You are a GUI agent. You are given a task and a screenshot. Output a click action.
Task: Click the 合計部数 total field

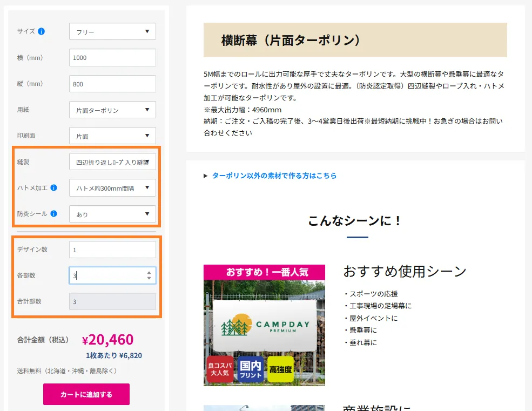click(112, 301)
